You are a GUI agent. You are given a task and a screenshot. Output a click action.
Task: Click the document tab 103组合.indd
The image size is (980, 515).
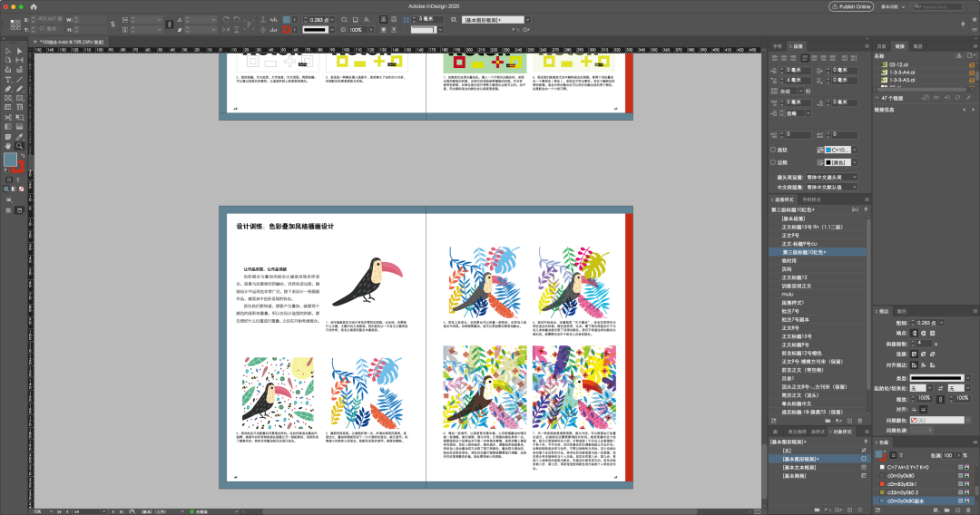coord(73,42)
